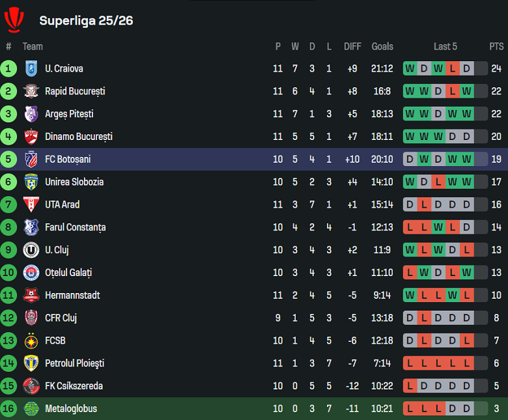Click the U. Cluj club crest

[x=31, y=250]
